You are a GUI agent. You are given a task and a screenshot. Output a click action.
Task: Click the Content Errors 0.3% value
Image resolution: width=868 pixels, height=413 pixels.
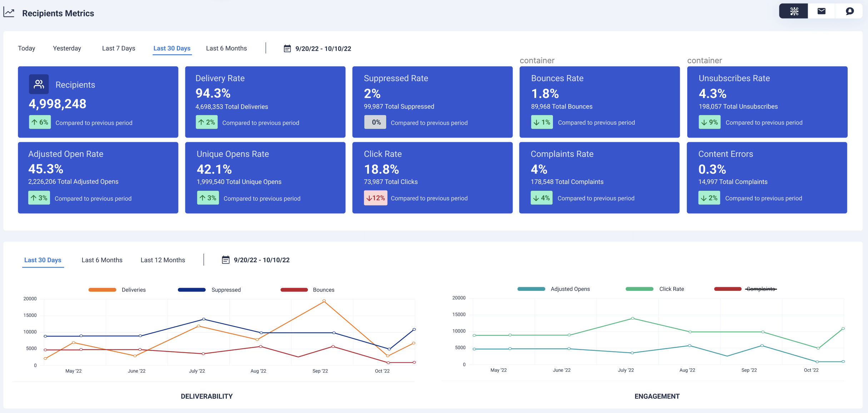[x=712, y=169]
